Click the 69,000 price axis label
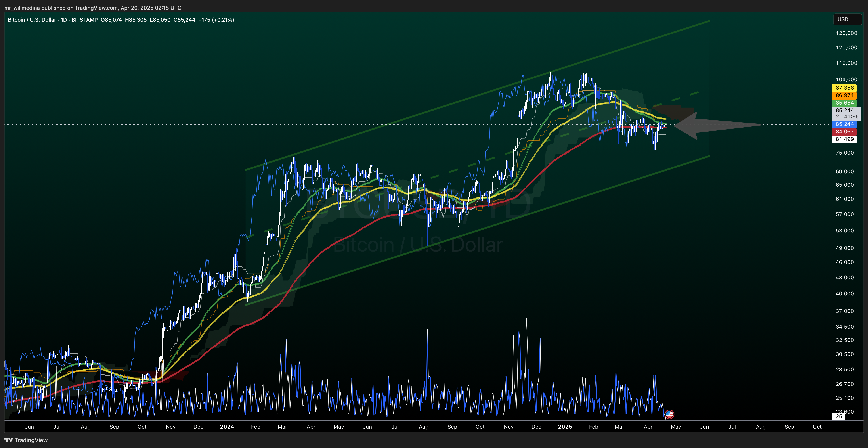 coord(845,172)
